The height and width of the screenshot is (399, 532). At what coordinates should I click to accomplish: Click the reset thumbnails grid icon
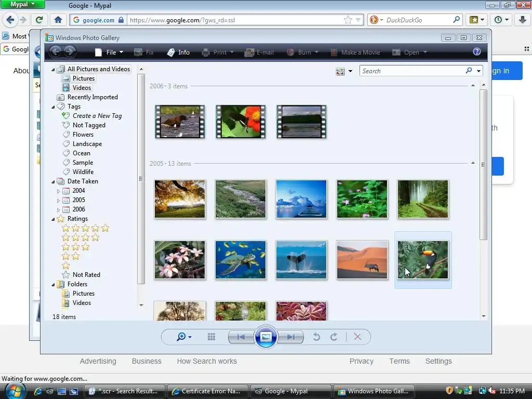click(211, 337)
